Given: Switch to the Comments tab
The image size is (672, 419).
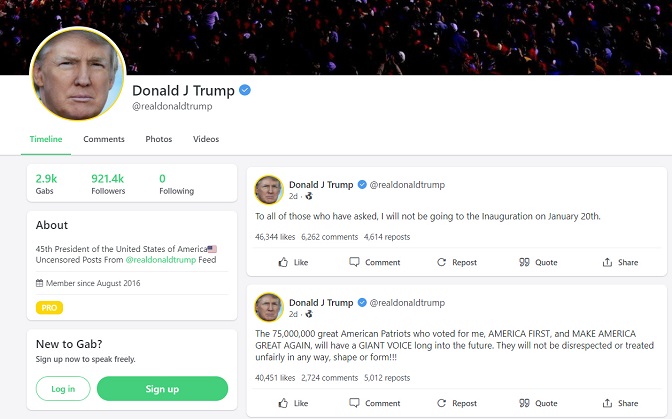Looking at the screenshot, I should click(x=104, y=139).
